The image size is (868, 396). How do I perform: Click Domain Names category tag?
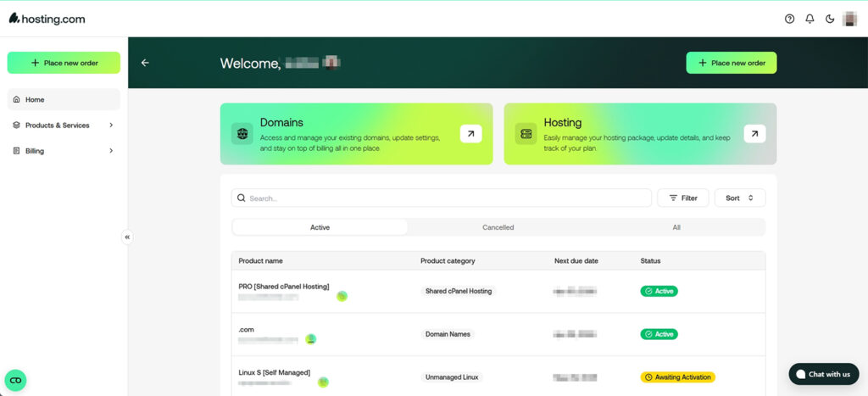(448, 334)
